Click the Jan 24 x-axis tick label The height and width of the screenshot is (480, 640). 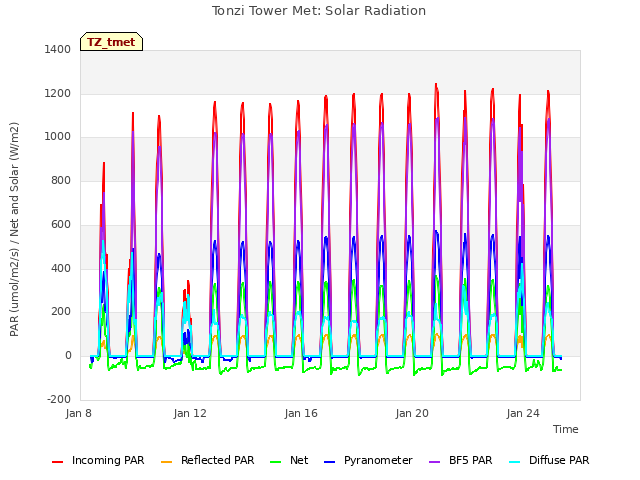click(x=523, y=413)
